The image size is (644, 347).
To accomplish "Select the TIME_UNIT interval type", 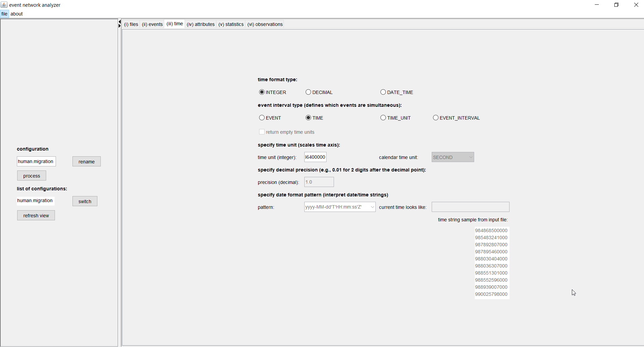I will (383, 118).
